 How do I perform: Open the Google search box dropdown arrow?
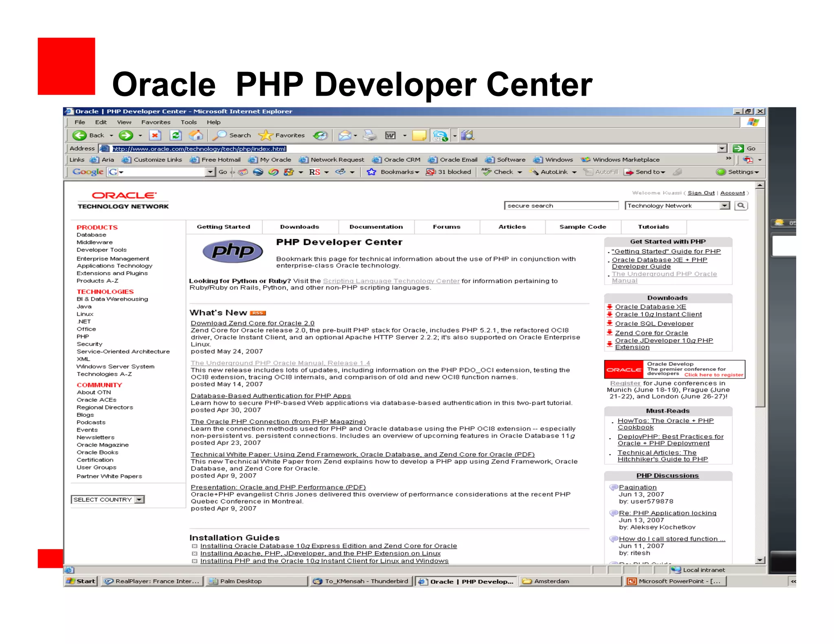[x=210, y=172]
